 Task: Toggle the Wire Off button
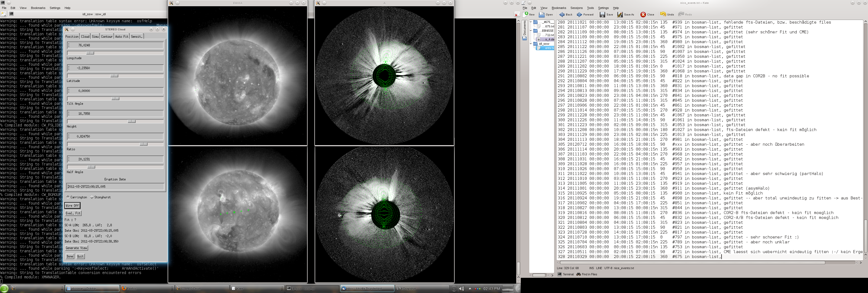(x=72, y=205)
